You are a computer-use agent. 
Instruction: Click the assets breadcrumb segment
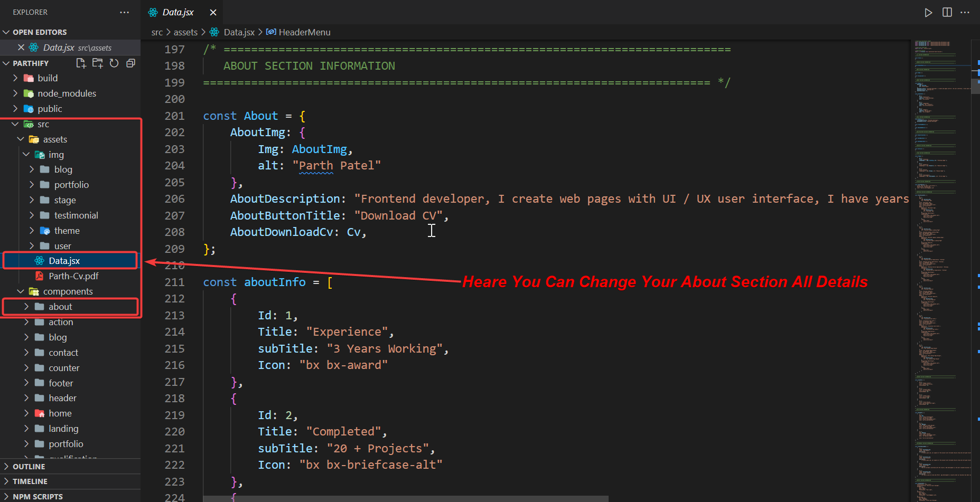pyautogui.click(x=185, y=32)
